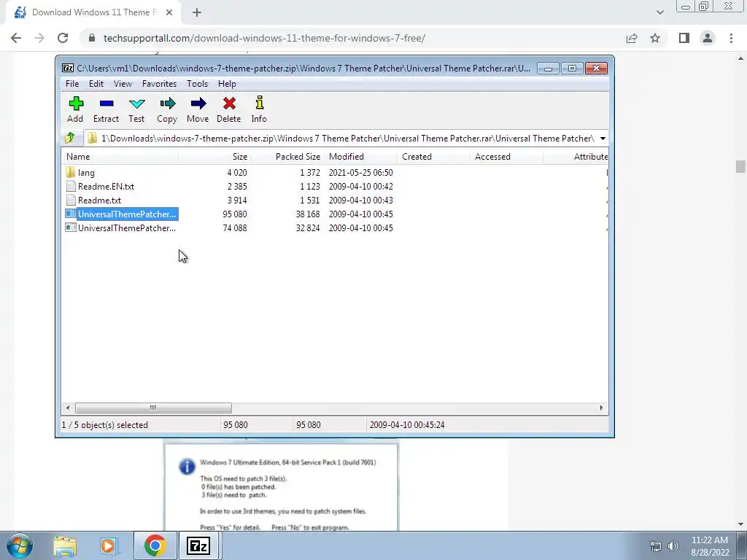Click the Extract toolbar icon
The image size is (747, 560).
point(107,104)
